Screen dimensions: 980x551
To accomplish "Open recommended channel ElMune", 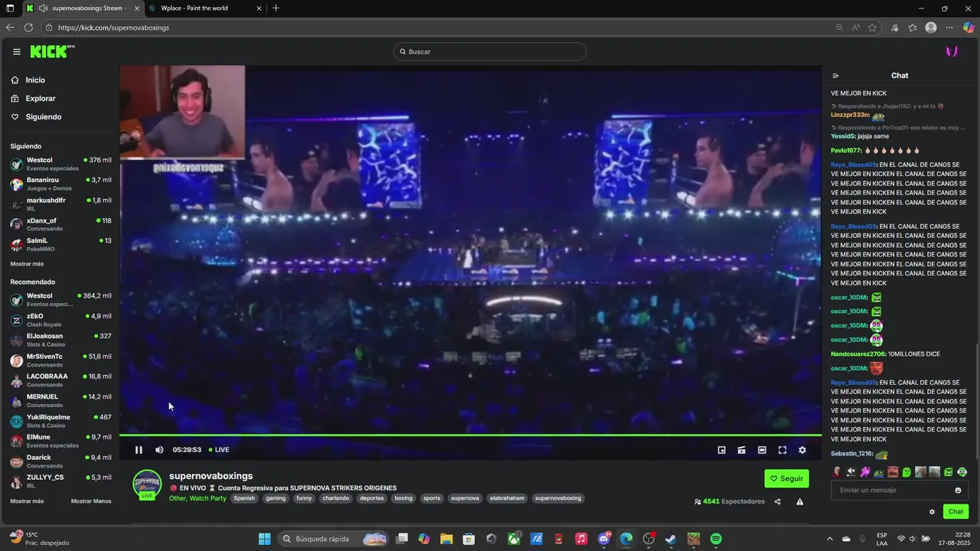I will click(x=60, y=441).
